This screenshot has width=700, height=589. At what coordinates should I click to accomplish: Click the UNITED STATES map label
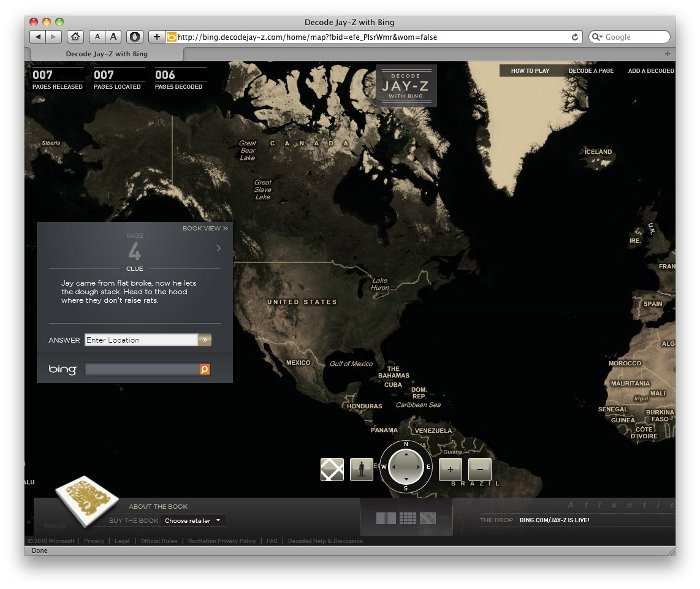point(302,302)
